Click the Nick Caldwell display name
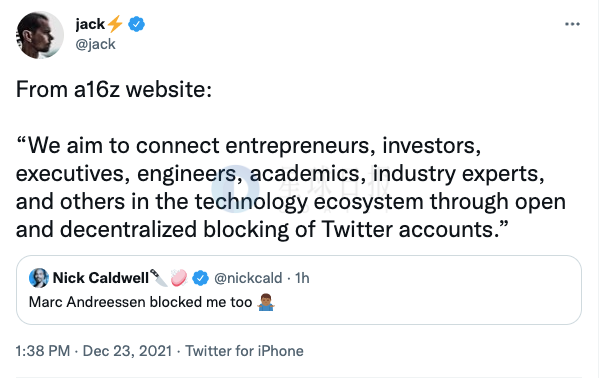Screen dimensions: 603x378 click(100, 278)
